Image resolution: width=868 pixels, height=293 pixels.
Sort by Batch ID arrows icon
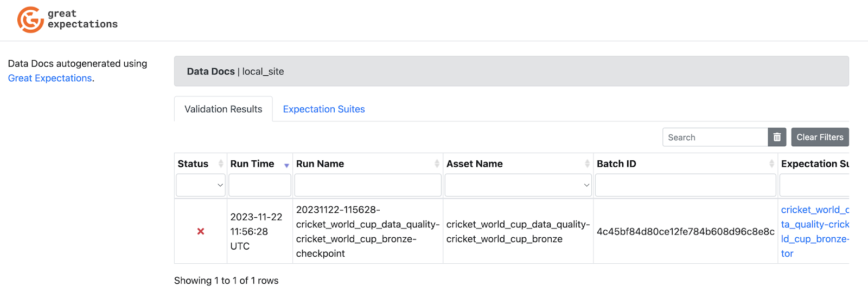click(x=771, y=164)
